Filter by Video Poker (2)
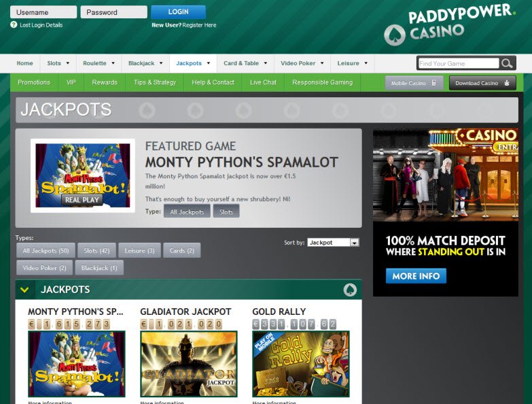 coord(44,268)
